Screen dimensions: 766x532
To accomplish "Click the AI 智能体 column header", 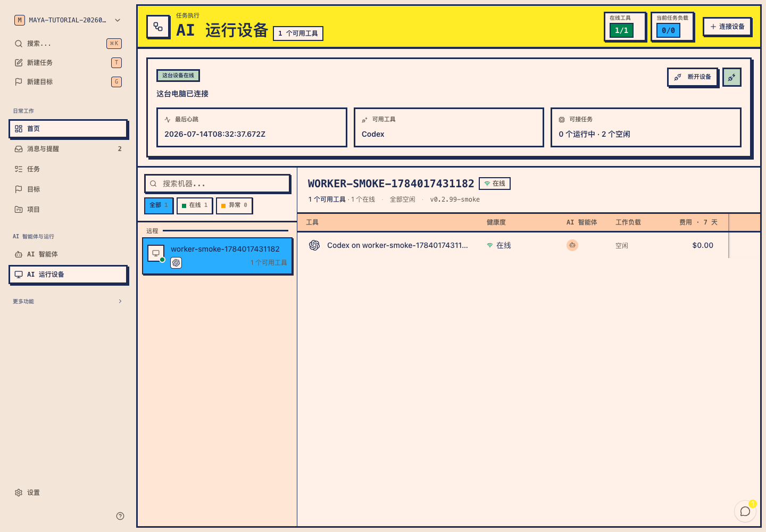I will pos(582,222).
